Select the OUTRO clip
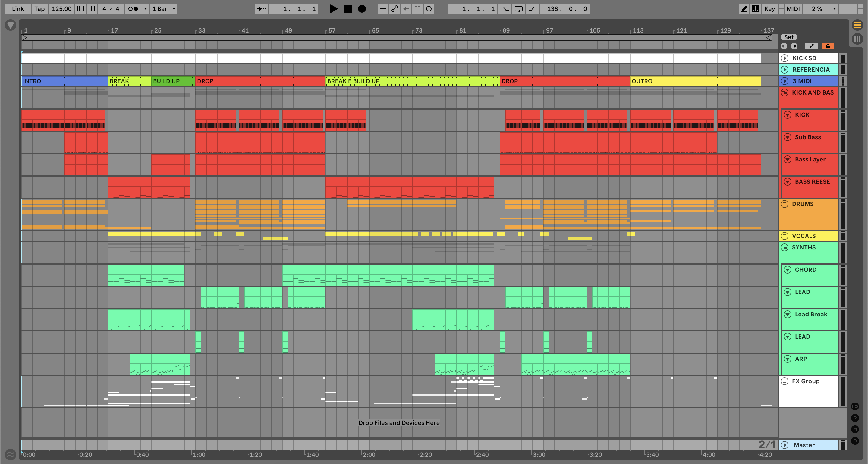 coord(695,81)
